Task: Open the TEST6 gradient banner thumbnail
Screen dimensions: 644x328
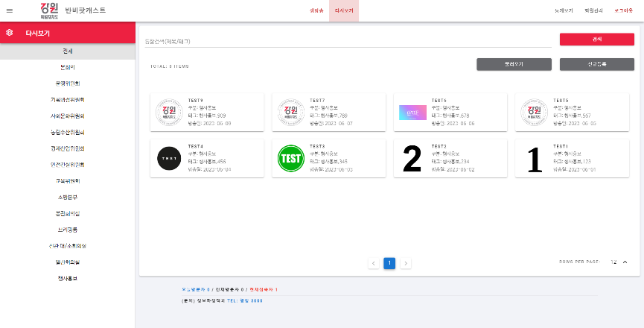Action: 412,113
